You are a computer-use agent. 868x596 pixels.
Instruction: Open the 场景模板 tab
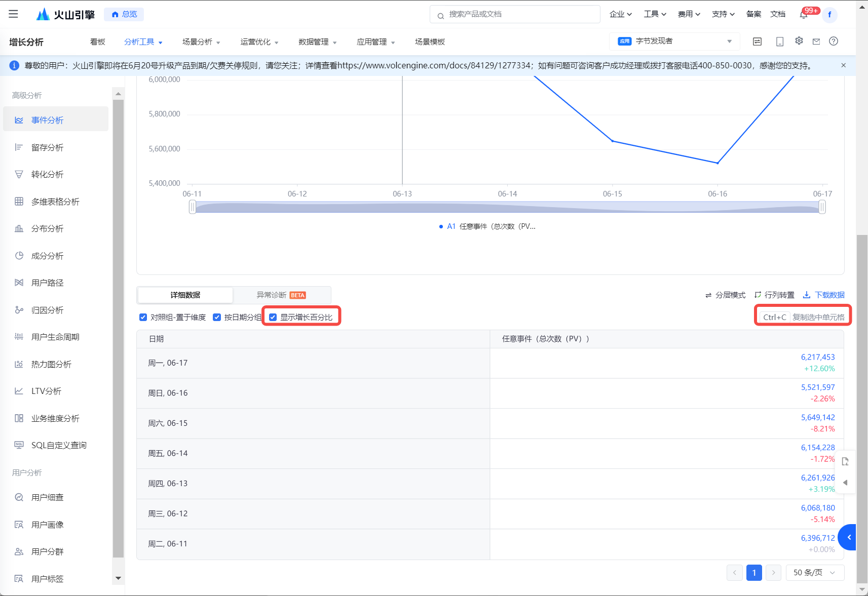[430, 42]
